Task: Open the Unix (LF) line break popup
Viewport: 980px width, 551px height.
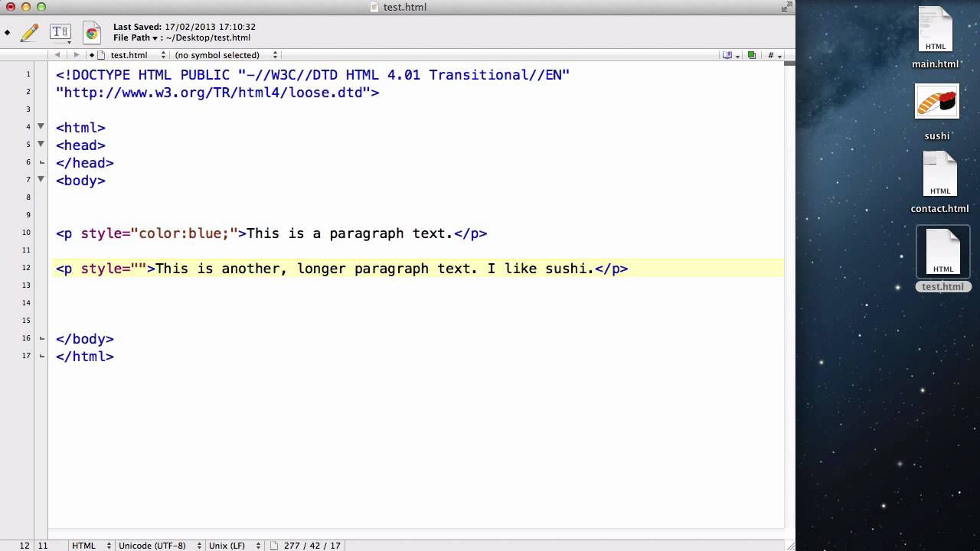Action: pos(234,546)
